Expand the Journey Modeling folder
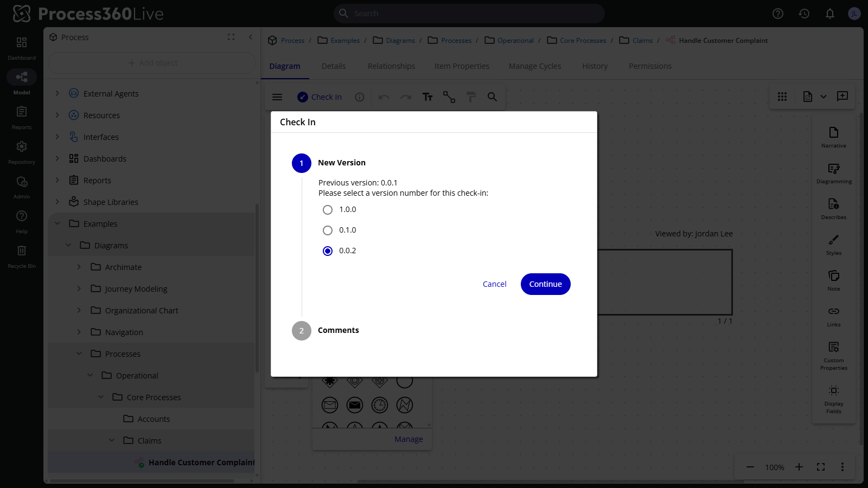Screen dimensions: 868x488 79,288
